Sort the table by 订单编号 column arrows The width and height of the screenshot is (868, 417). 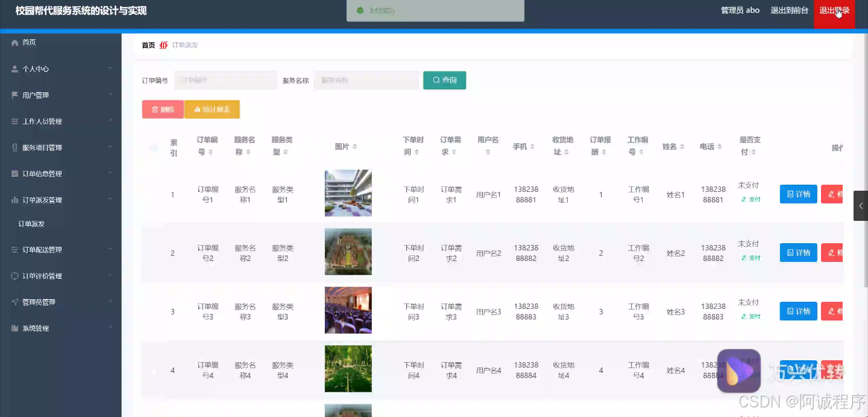point(210,153)
